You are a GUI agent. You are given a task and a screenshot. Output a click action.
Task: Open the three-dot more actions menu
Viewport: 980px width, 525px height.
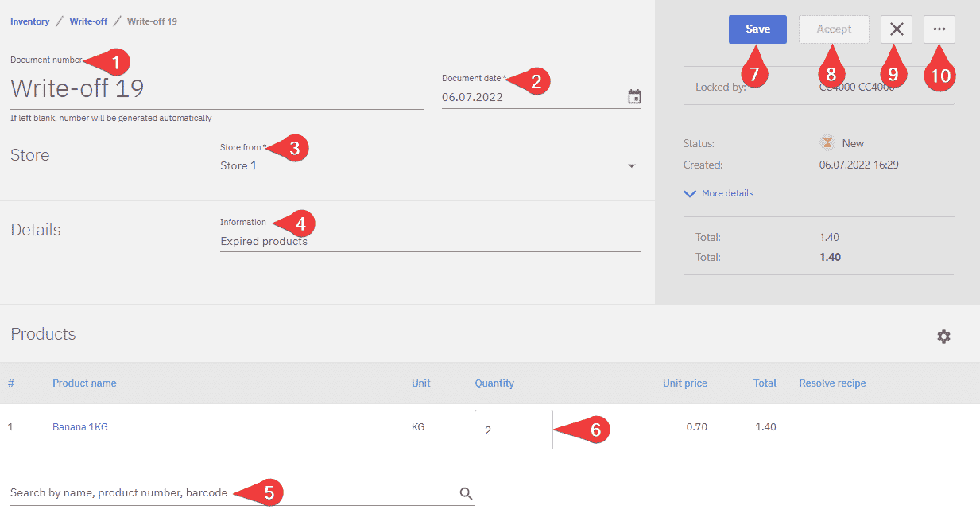pos(939,29)
